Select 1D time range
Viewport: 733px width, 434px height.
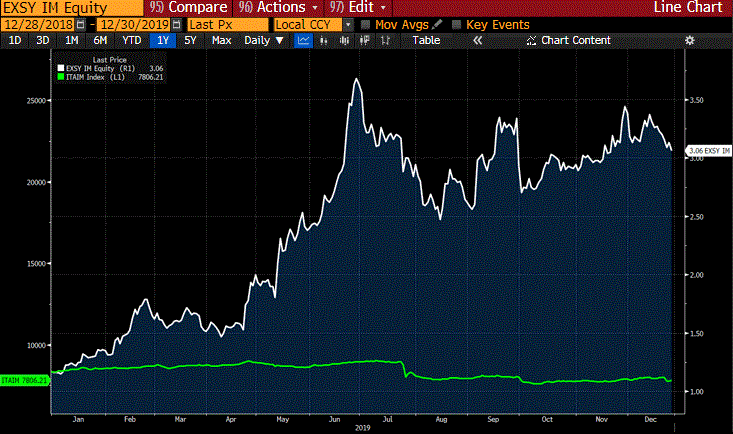pyautogui.click(x=15, y=41)
